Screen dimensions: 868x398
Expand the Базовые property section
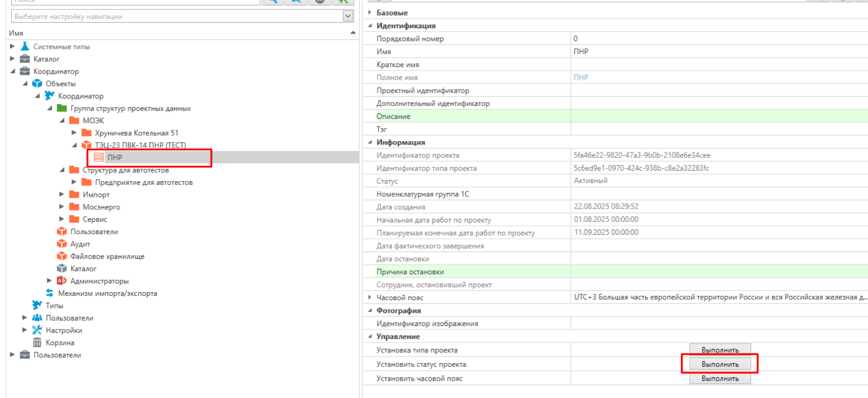[370, 12]
